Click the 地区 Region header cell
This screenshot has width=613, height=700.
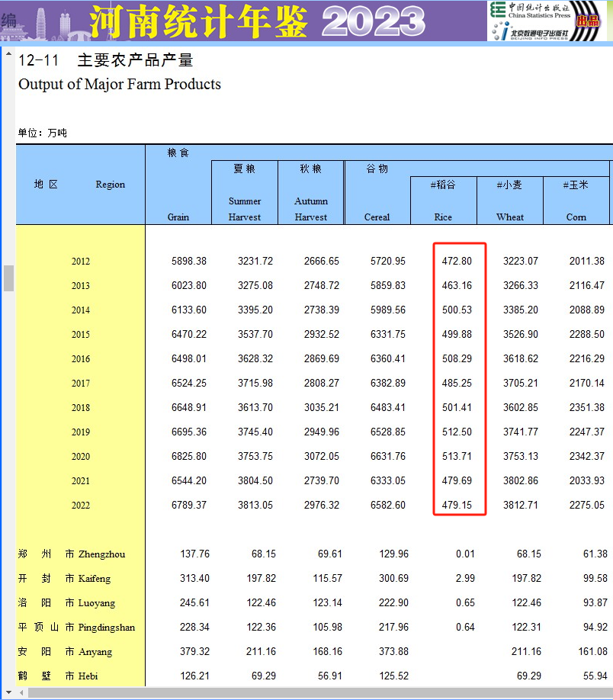click(x=80, y=185)
